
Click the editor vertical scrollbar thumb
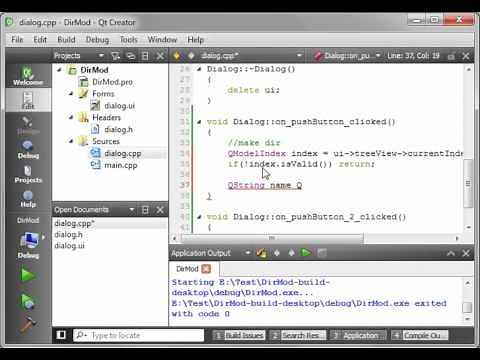468,183
